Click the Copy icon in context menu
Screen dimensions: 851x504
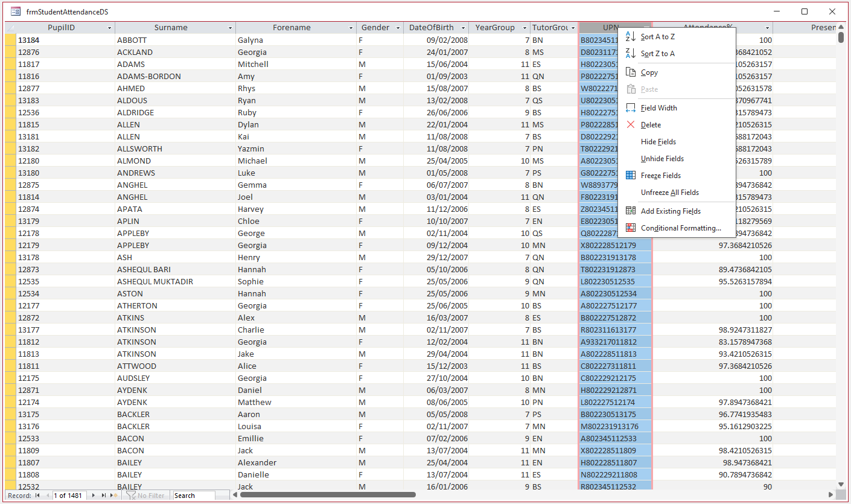click(x=630, y=72)
